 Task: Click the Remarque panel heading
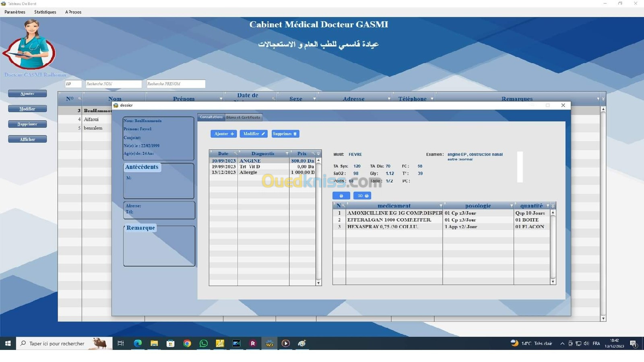[x=140, y=228]
